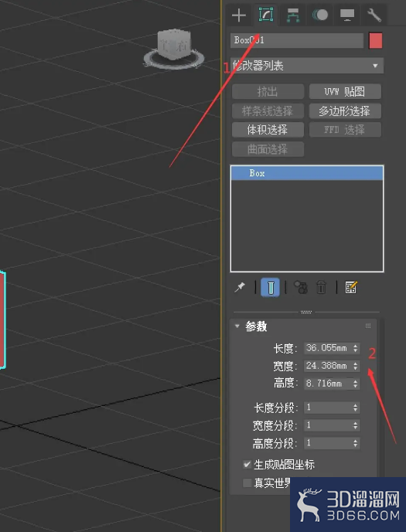The height and width of the screenshot is (532, 406).
Task: Click the 多边形选择 button
Action: tap(345, 111)
